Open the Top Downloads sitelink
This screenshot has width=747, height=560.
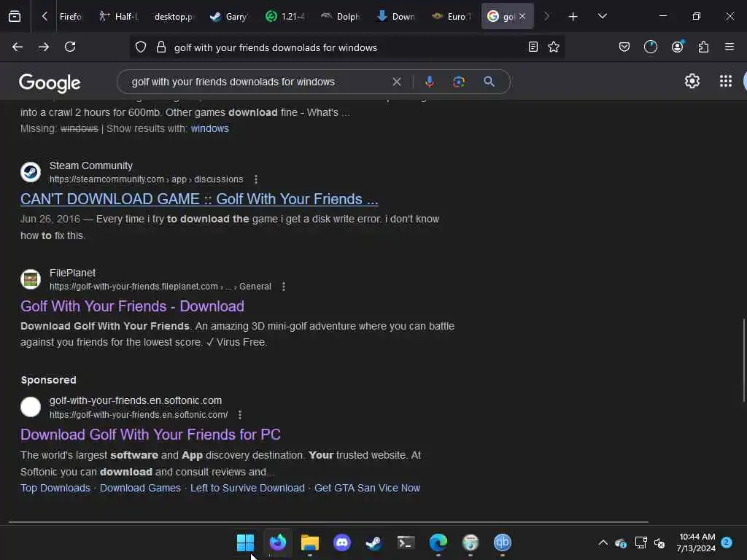pos(55,488)
